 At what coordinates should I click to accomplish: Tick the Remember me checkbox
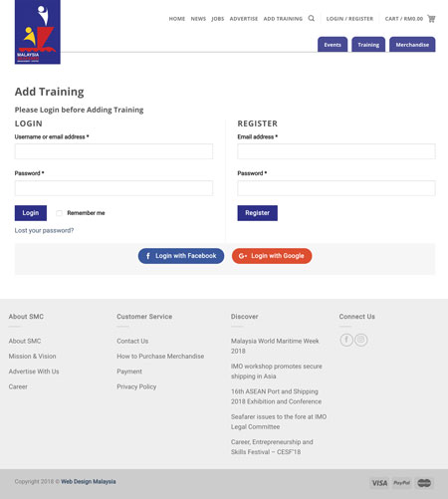click(x=59, y=213)
